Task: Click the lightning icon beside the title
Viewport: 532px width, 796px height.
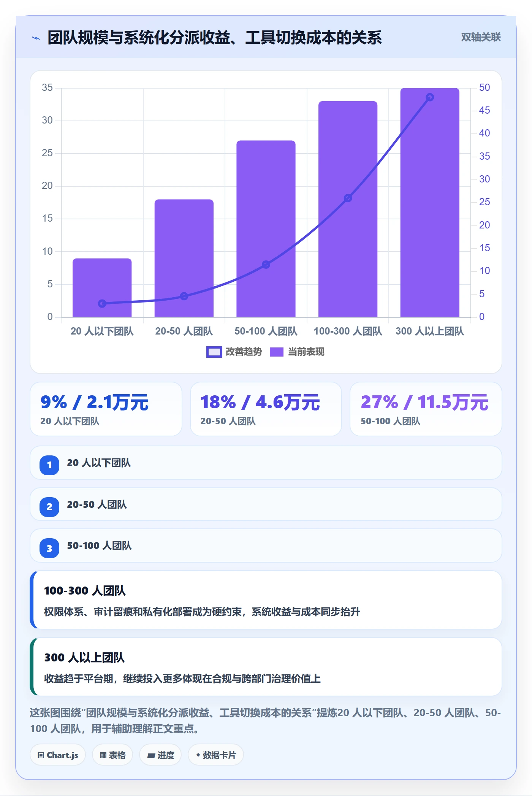Action: coord(36,38)
